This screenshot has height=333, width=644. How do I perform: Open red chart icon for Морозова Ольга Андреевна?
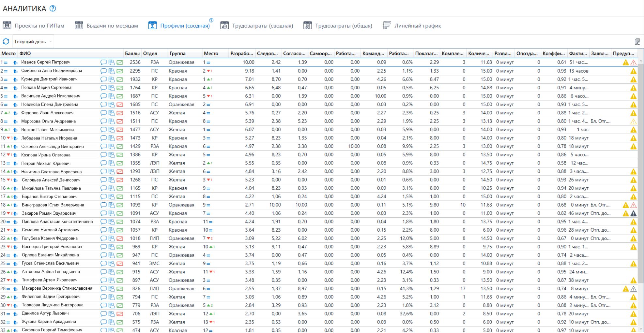(x=120, y=121)
